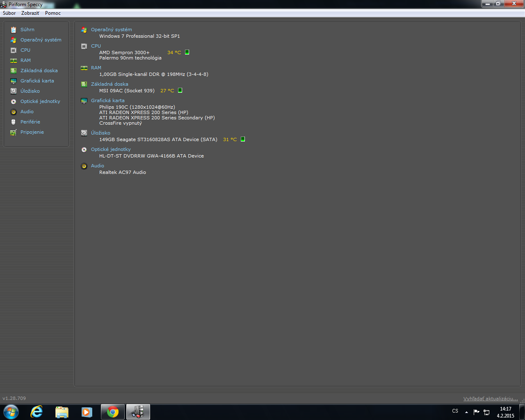This screenshot has width=525, height=420.
Task: Open the Súbor menu
Action: coord(9,13)
